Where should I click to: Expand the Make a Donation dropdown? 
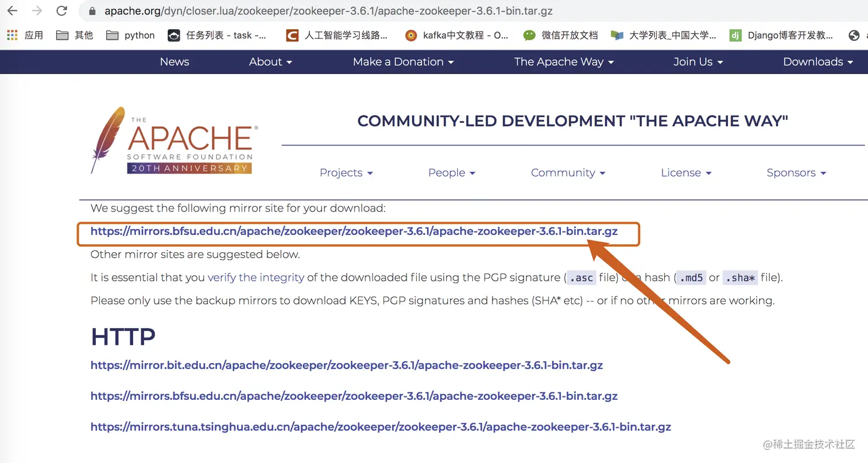pos(403,61)
